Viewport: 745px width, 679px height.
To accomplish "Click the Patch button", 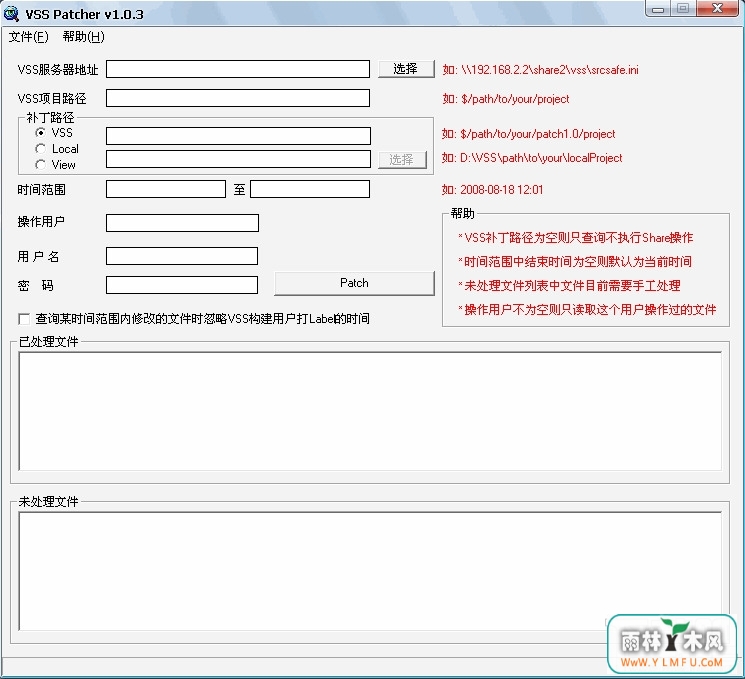I will (354, 283).
